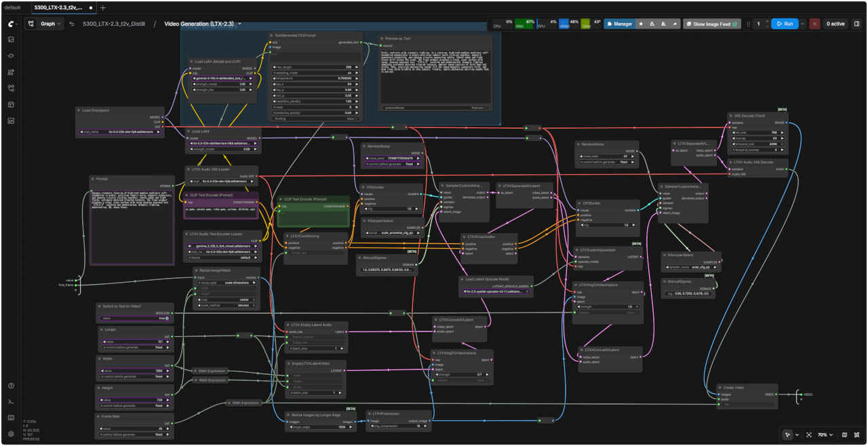This screenshot has width=868, height=446.
Task: Adjust temperature value in TextGenerateLTX2Prompt
Action: pyautogui.click(x=314, y=79)
